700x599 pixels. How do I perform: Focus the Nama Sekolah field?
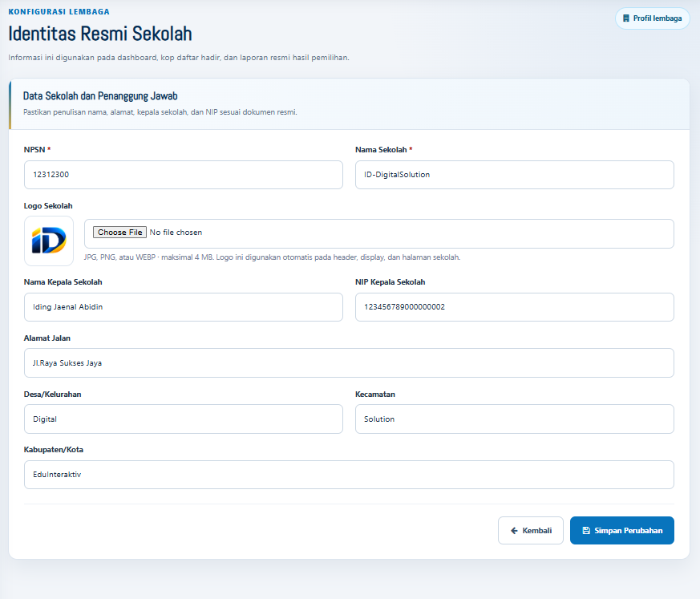tap(514, 175)
